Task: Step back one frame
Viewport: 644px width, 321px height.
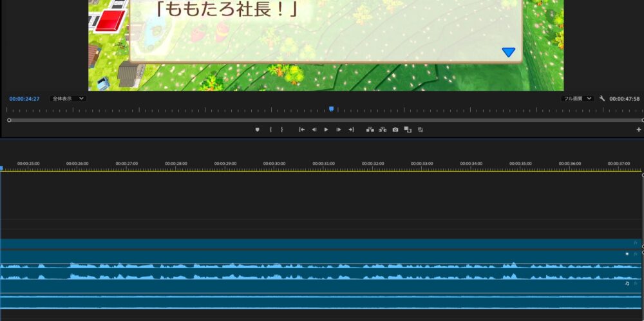Action: pos(314,130)
